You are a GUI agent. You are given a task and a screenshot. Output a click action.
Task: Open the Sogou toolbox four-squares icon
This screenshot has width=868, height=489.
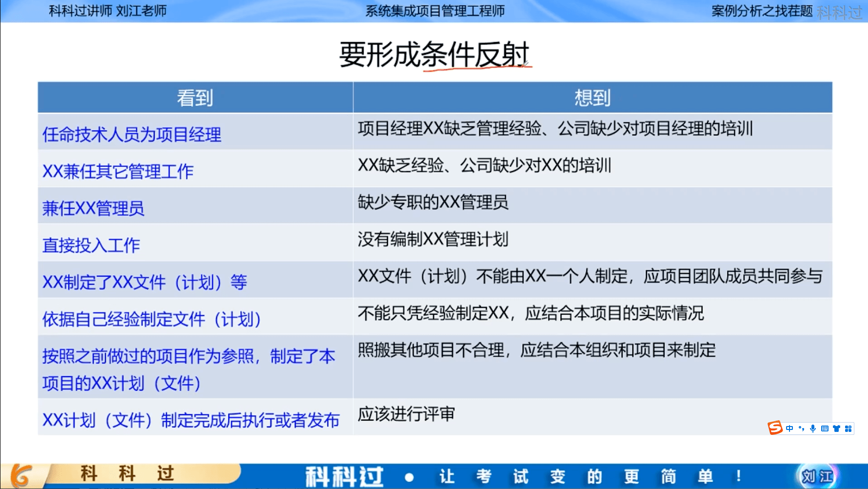[848, 428]
